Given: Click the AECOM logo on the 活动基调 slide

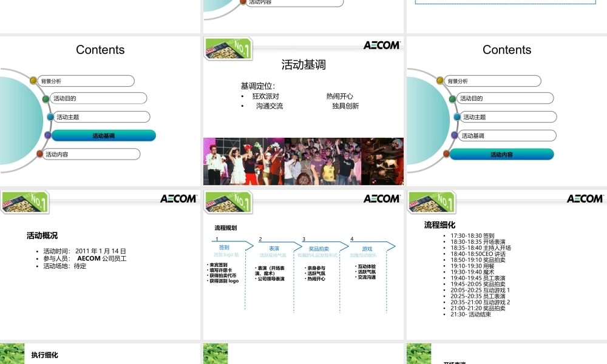Looking at the screenshot, I should 382,45.
